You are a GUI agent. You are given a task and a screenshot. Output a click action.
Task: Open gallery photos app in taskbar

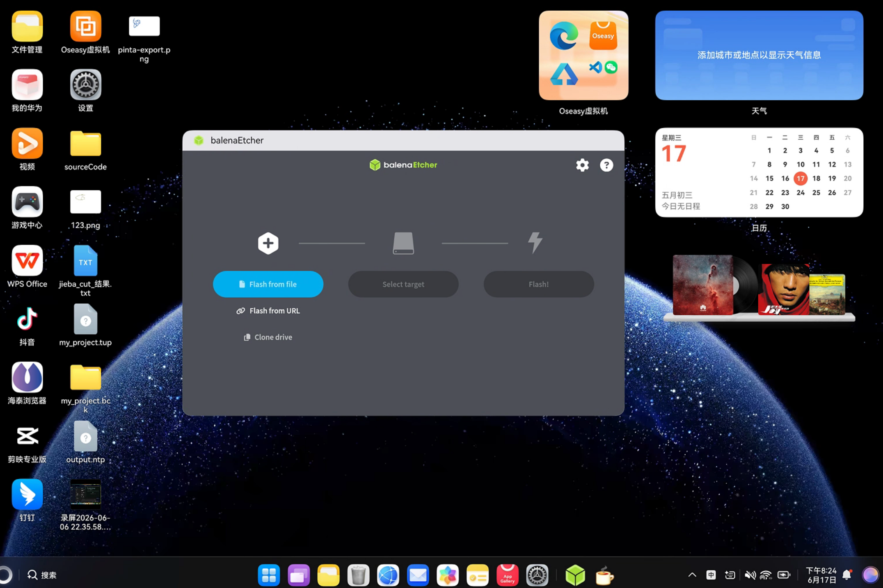coord(448,575)
